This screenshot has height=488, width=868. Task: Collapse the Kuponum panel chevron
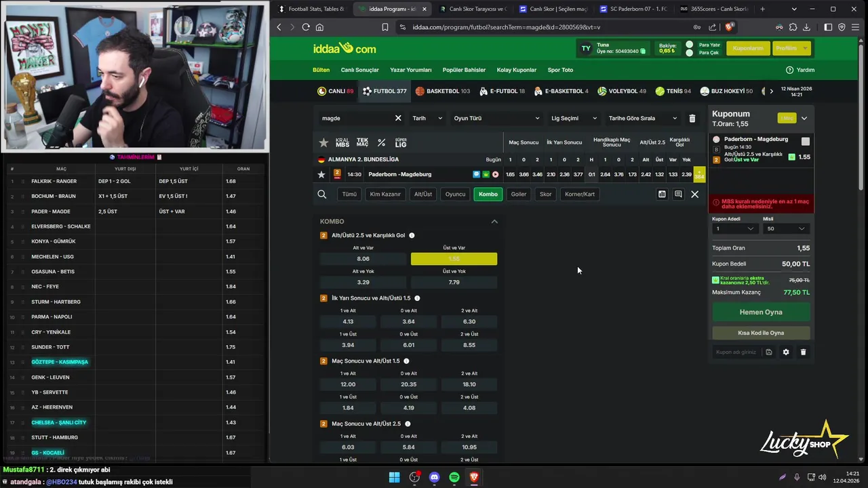click(804, 118)
